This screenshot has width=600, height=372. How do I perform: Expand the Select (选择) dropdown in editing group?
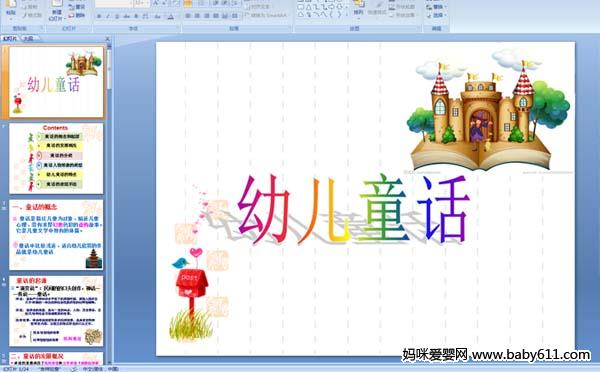pyautogui.click(x=436, y=15)
